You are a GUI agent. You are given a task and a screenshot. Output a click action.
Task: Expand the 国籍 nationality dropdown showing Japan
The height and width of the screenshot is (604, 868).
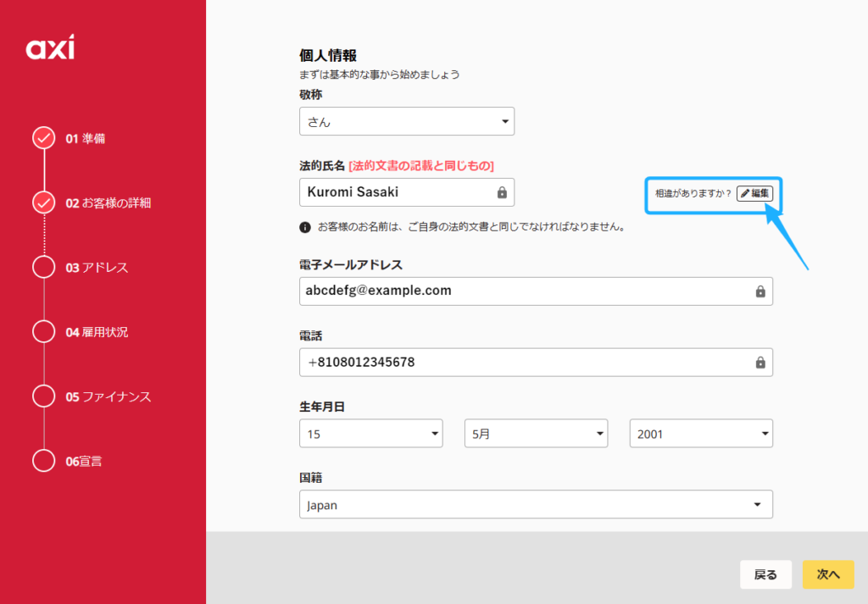point(536,505)
